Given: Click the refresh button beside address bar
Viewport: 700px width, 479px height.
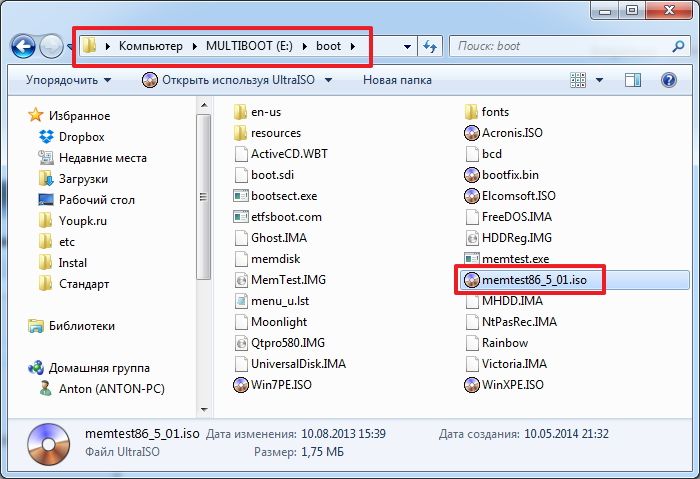Looking at the screenshot, I should tap(430, 46).
